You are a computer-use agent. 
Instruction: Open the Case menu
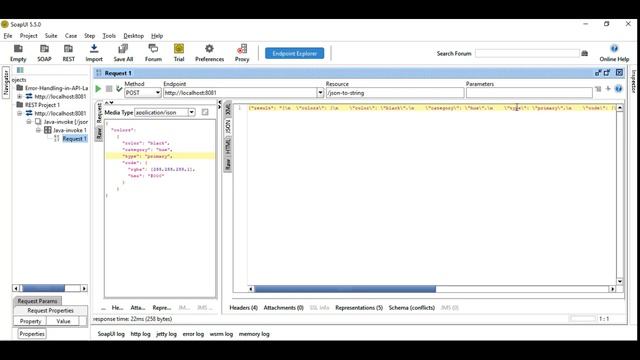tap(71, 36)
